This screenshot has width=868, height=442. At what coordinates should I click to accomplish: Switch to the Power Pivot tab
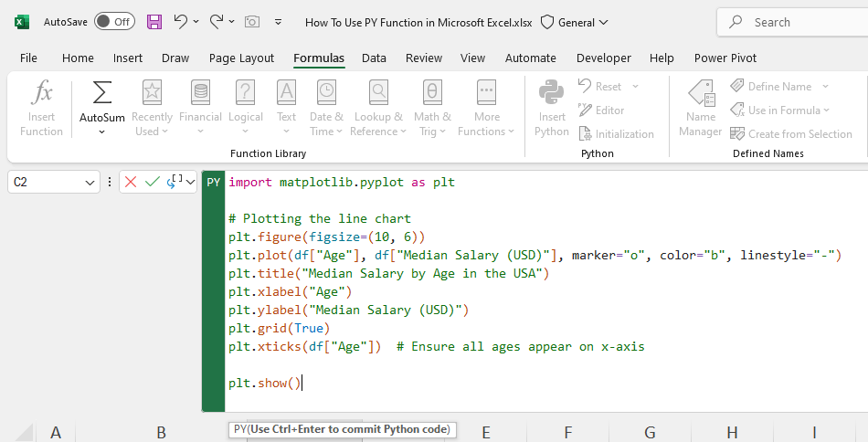(725, 58)
